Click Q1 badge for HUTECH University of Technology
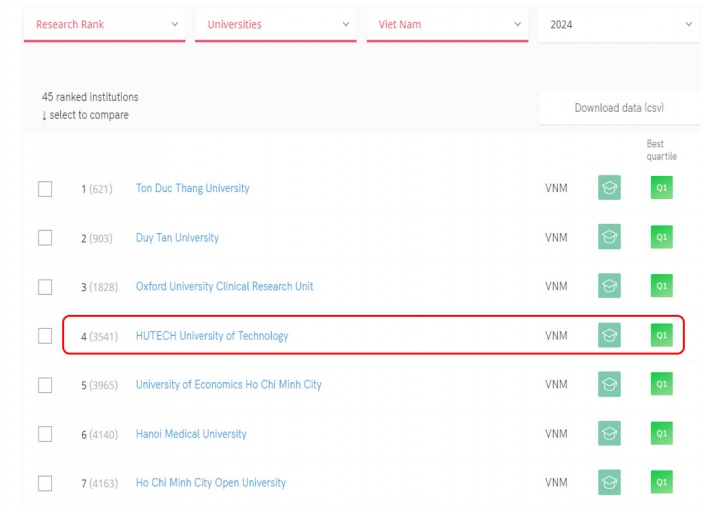Viewport: 713px width, 512px height. (x=662, y=335)
